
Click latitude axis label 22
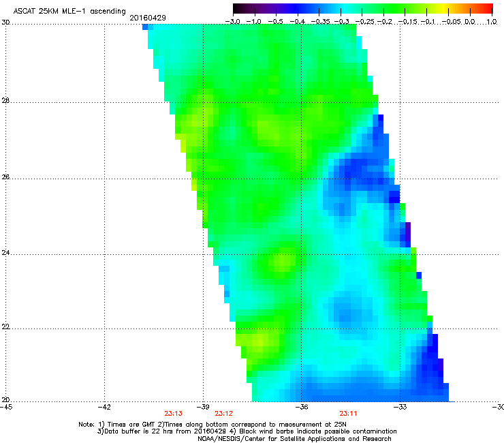[x=5, y=326]
